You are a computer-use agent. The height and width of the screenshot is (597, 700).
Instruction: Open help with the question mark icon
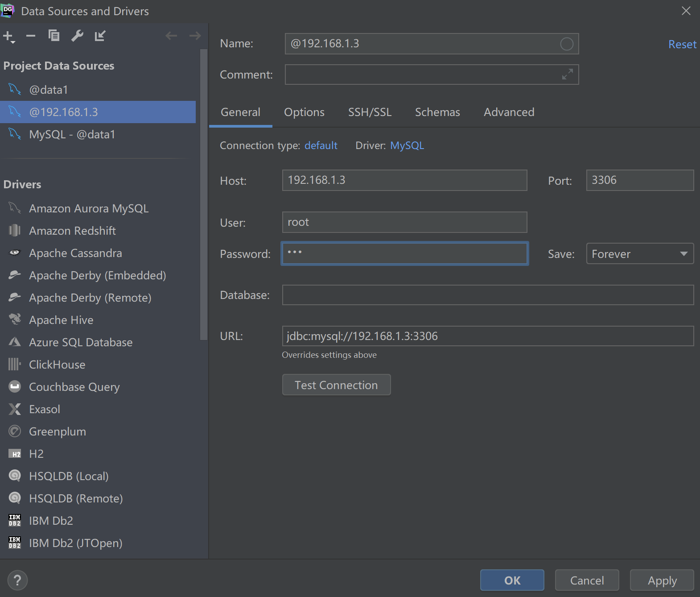pyautogui.click(x=17, y=580)
